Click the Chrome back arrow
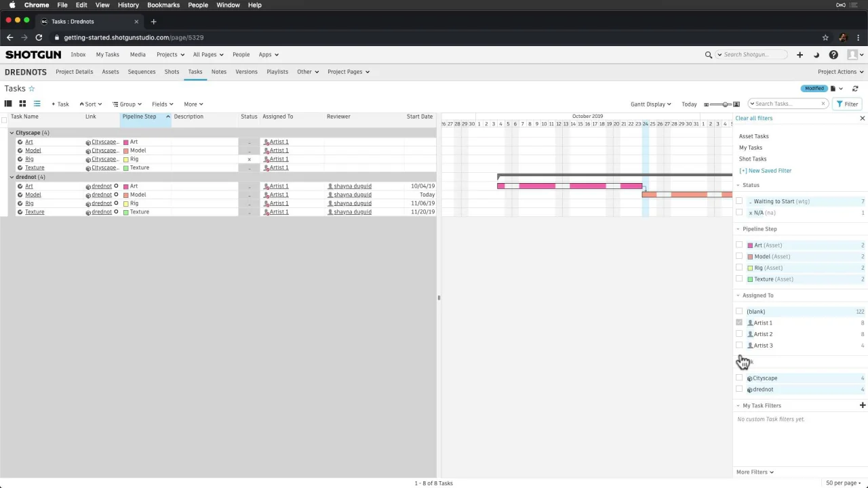The width and height of the screenshot is (868, 488). [x=9, y=37]
